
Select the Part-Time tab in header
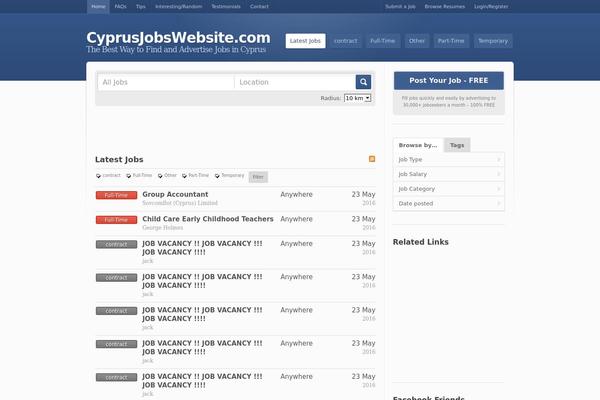451,41
